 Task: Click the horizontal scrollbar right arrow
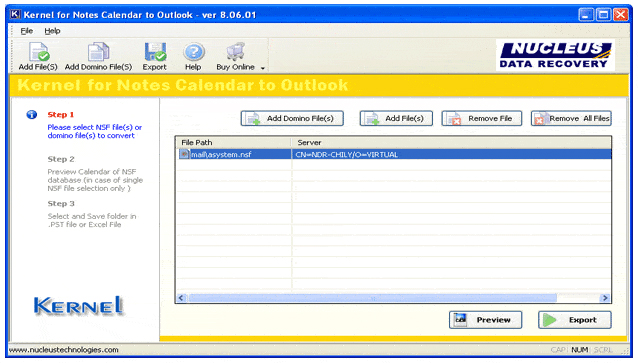[x=605, y=298]
